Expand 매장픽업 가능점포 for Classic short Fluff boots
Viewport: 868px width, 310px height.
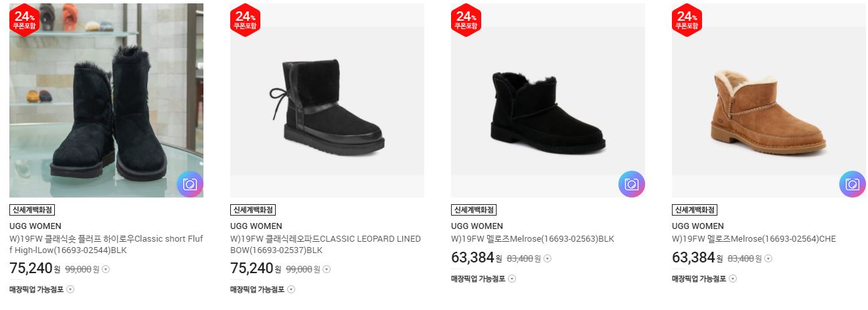[x=41, y=290]
